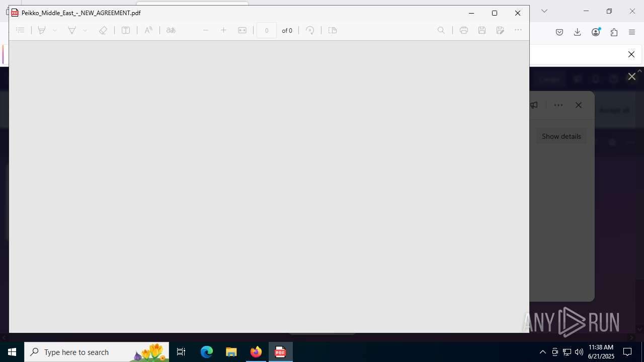Click the Show details button

(x=561, y=136)
